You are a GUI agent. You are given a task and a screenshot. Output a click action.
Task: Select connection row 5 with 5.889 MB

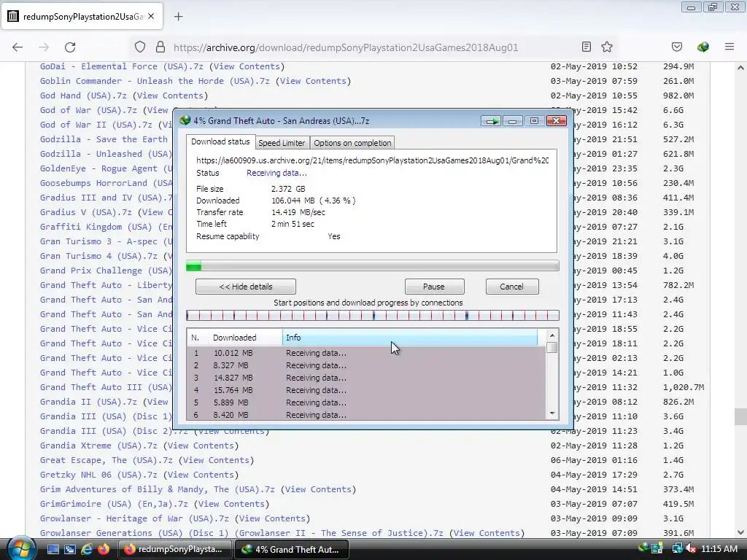pos(366,402)
